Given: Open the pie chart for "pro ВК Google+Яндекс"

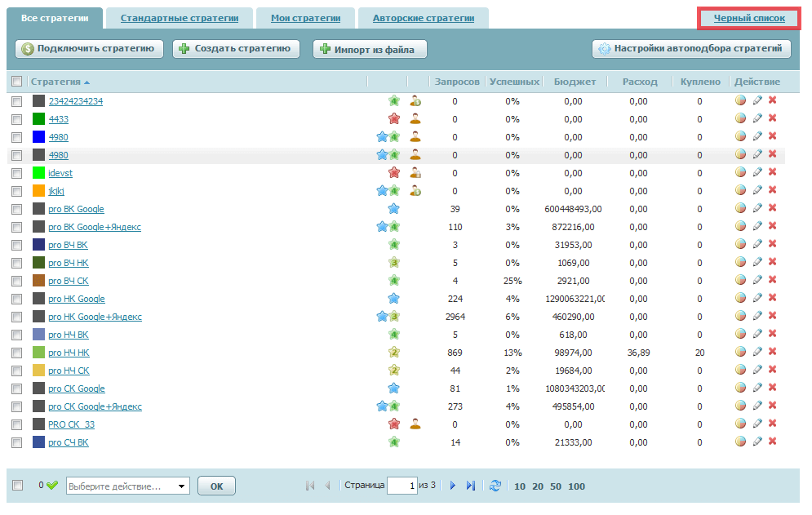Looking at the screenshot, I should [x=740, y=226].
